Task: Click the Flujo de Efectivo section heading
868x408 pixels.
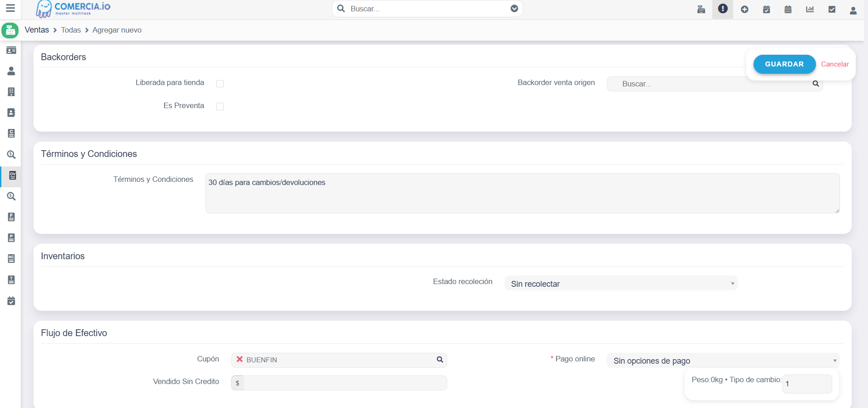Action: 74,333
